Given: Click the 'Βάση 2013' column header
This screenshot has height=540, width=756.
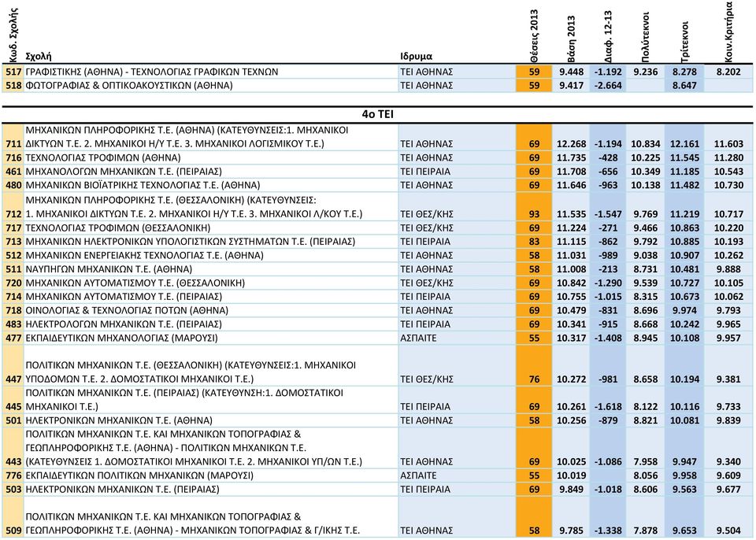Looking at the screenshot, I should (572, 40).
